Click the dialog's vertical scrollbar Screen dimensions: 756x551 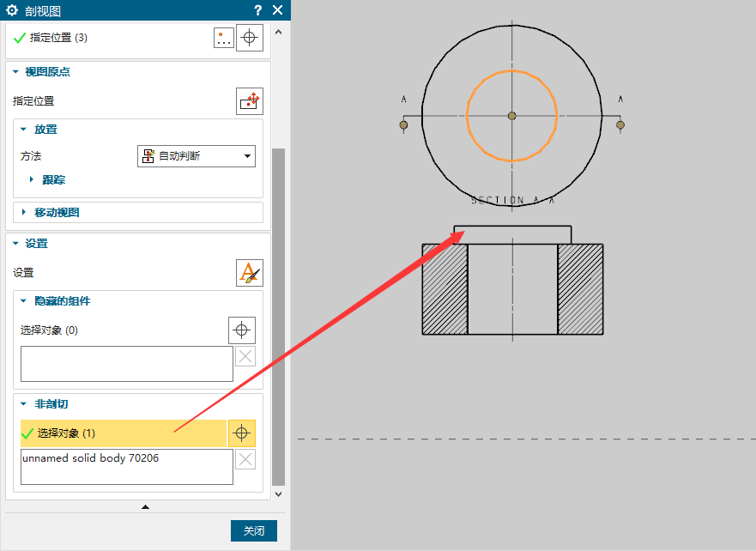(278, 318)
